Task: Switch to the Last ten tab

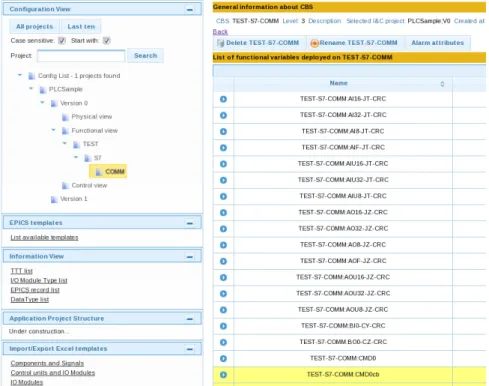Action: [x=81, y=27]
